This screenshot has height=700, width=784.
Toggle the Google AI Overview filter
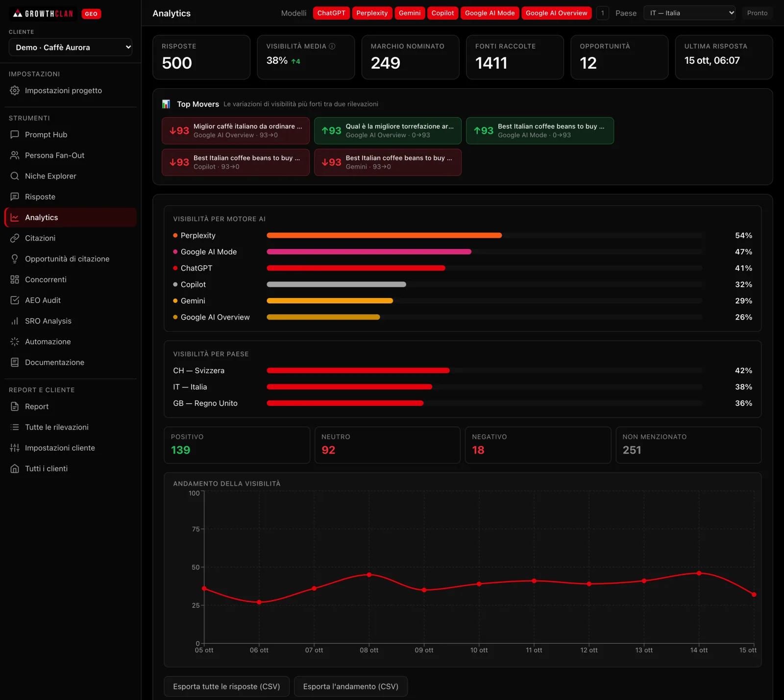click(x=557, y=13)
